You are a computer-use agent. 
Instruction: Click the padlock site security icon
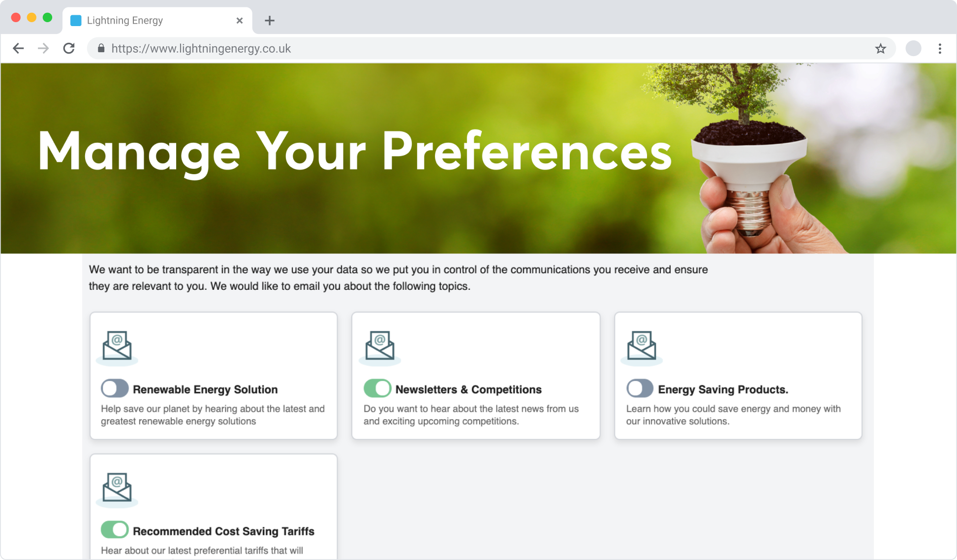(101, 48)
